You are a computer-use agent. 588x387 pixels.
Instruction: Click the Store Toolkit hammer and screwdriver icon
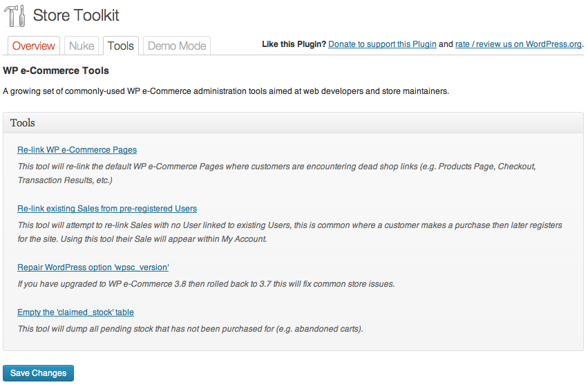[15, 16]
